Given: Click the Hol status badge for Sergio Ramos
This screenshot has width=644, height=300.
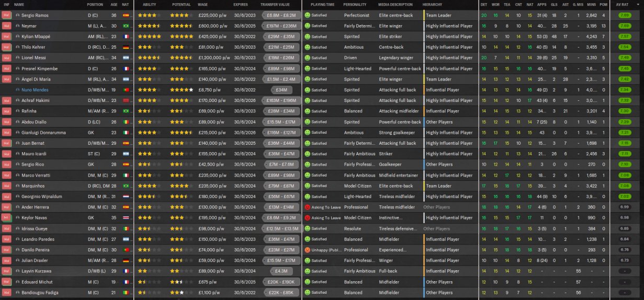Looking at the screenshot, I should (x=6, y=15).
